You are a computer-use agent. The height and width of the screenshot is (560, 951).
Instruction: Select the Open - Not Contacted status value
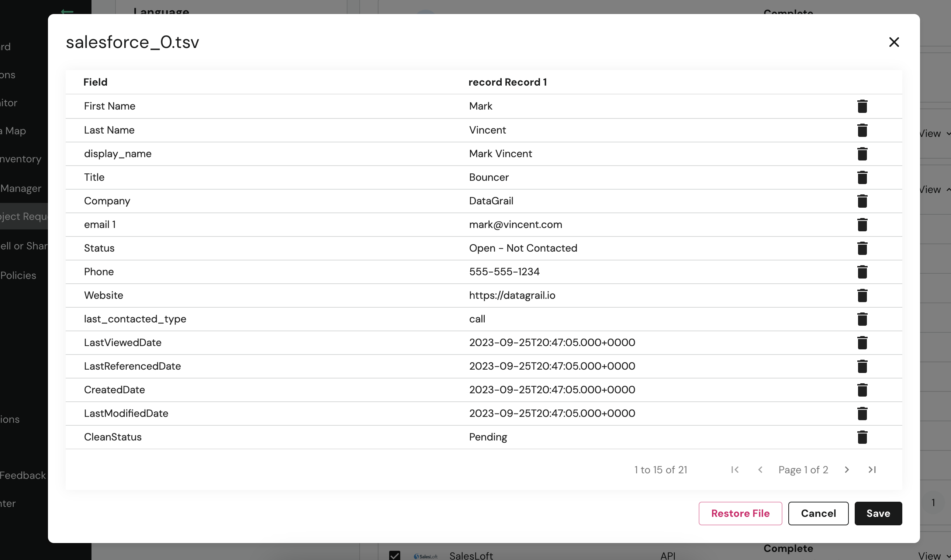523,248
